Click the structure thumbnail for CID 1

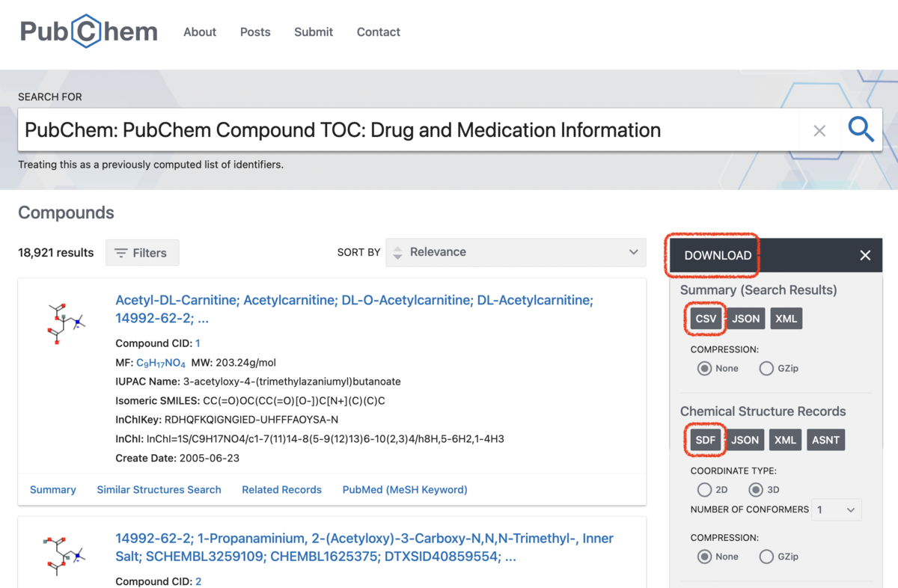pos(65,324)
